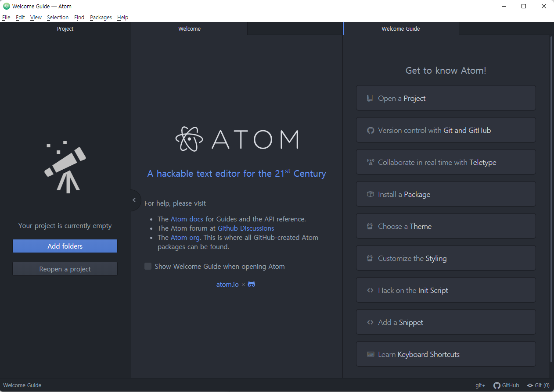Open the Github Discussions link
This screenshot has width=554, height=392.
(246, 228)
